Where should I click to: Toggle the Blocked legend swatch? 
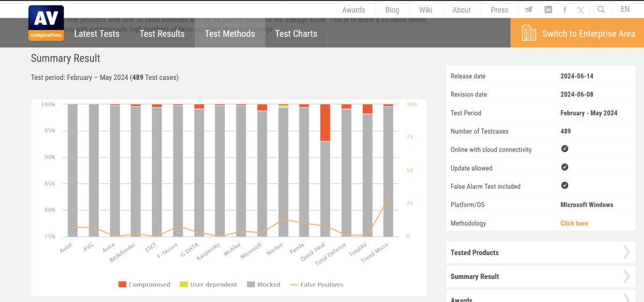click(x=251, y=284)
